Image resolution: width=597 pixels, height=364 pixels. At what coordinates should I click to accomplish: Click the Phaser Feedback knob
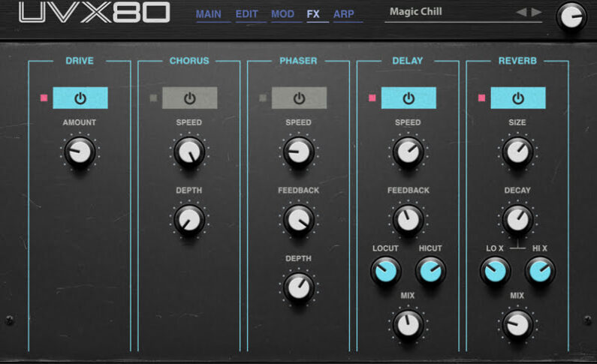(299, 220)
